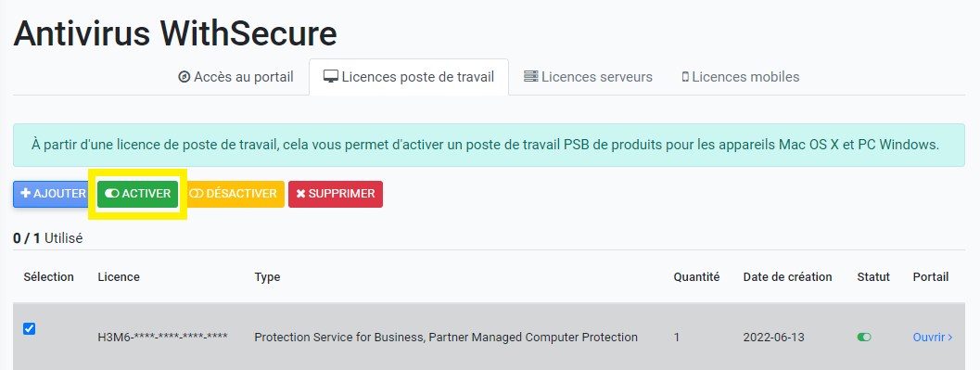Activate the selected license with ACTIVER
The height and width of the screenshot is (370, 980).
137,194
